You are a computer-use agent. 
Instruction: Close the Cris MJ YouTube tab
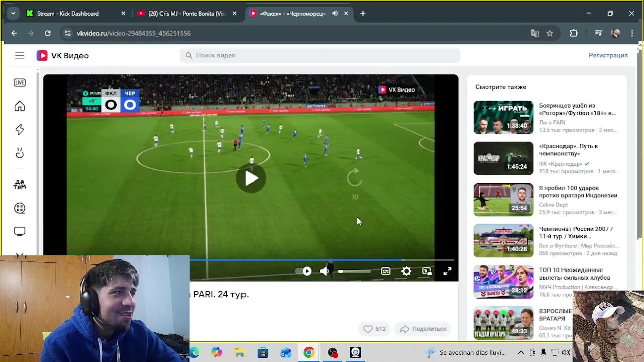tap(234, 14)
